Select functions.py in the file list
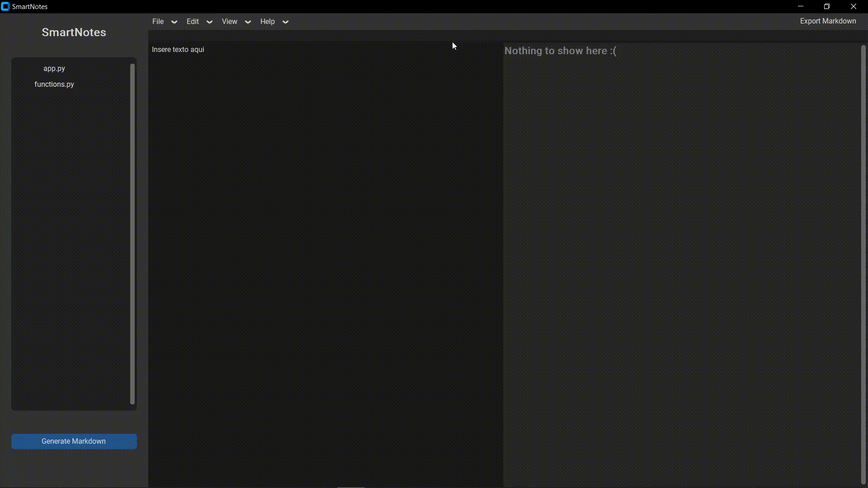The image size is (868, 488). [x=54, y=84]
